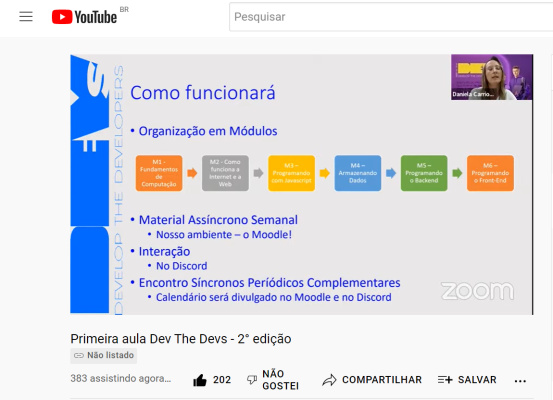Click the SALVAR button label

[477, 380]
